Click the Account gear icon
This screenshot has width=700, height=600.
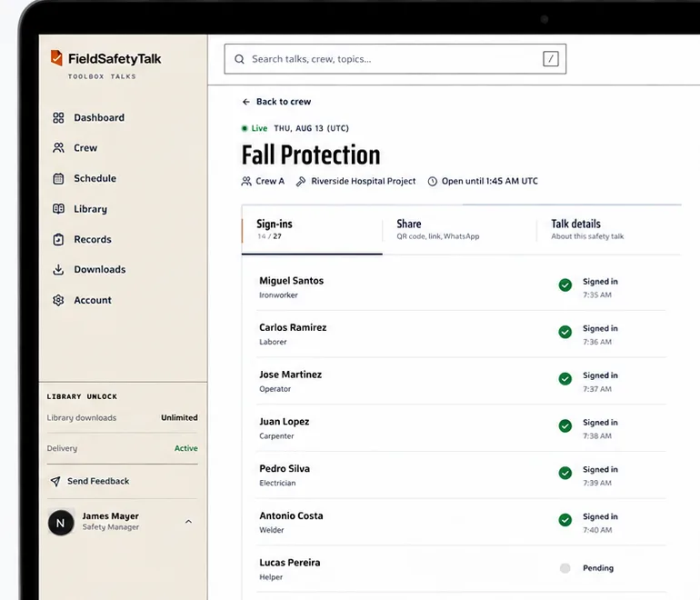point(58,300)
